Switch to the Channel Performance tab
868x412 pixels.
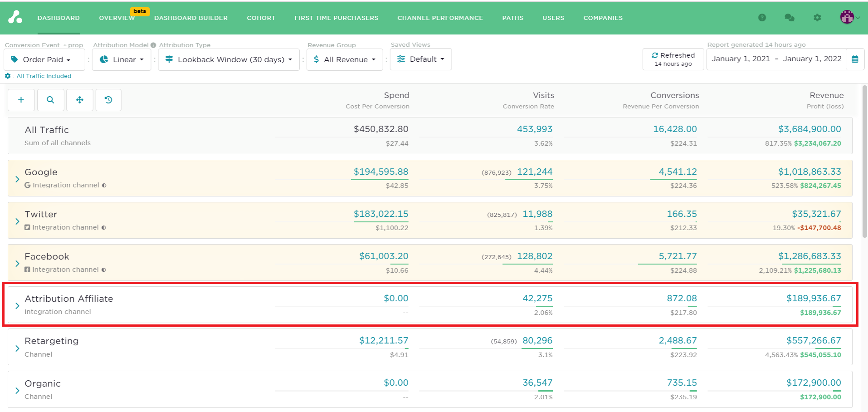click(x=439, y=18)
